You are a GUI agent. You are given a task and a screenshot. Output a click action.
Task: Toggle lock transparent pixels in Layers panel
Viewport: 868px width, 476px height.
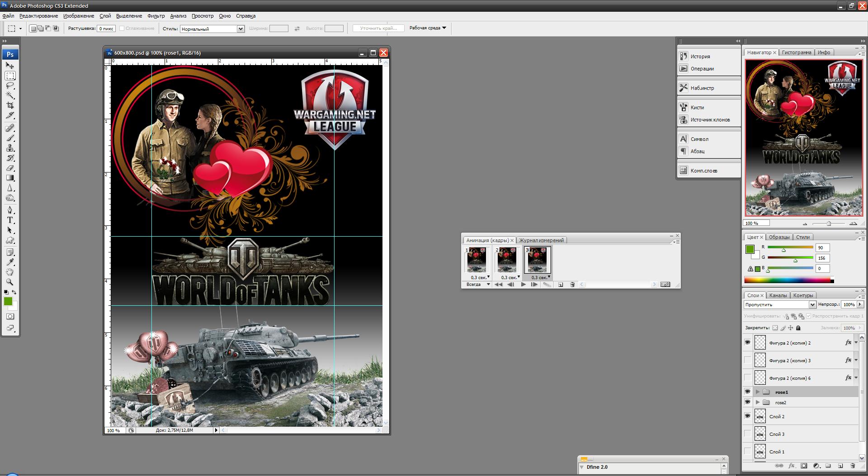775,328
